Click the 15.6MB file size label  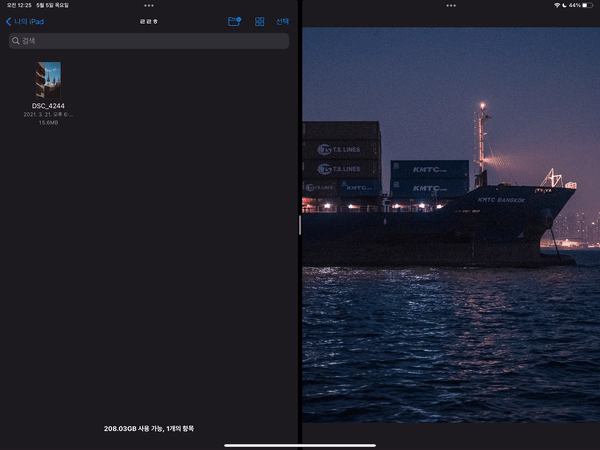[x=48, y=122]
